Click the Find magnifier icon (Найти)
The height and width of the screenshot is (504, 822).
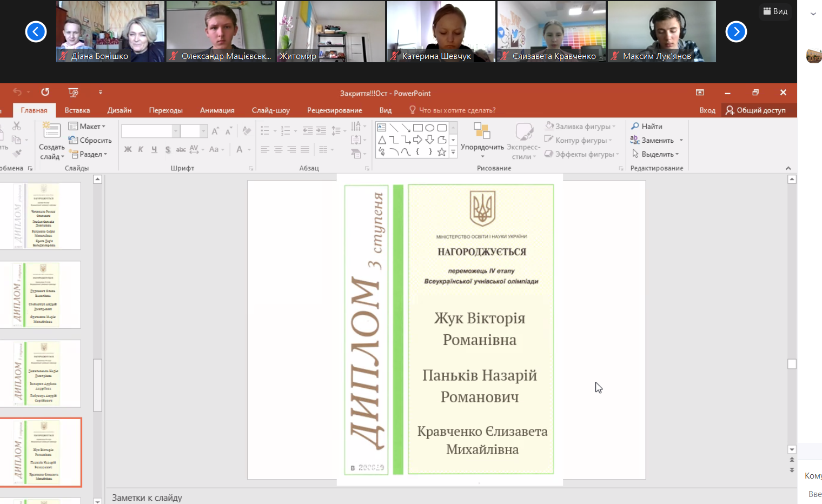pos(635,127)
